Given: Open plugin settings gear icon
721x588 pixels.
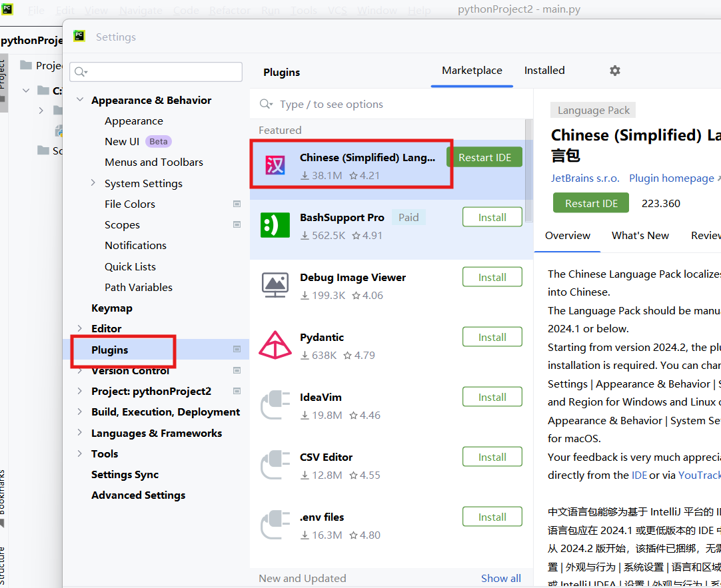Looking at the screenshot, I should (x=615, y=71).
